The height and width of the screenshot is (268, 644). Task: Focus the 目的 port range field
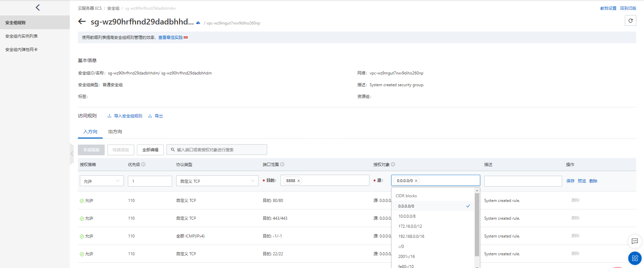(x=325, y=180)
